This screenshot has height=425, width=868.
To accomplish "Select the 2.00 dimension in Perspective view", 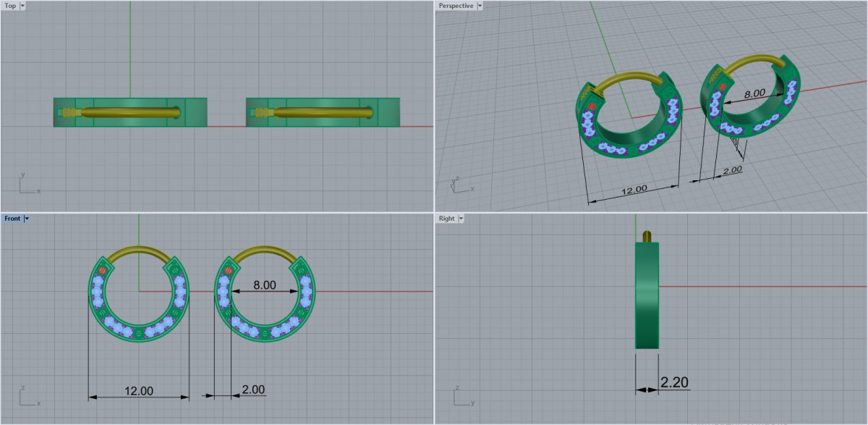I will point(732,170).
